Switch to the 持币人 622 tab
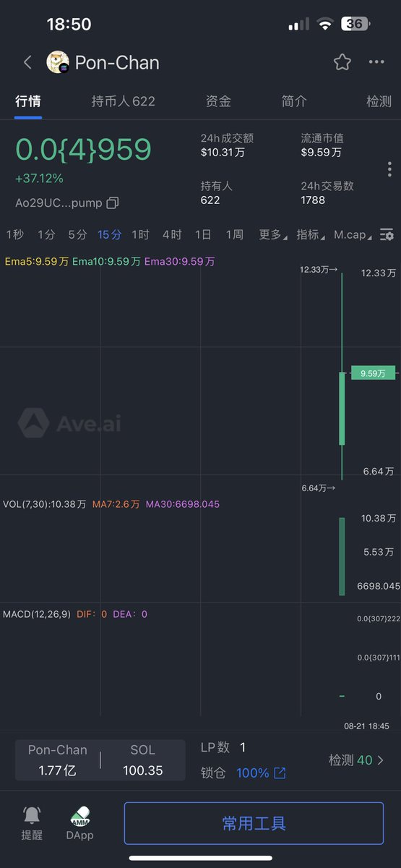The height and width of the screenshot is (868, 401). (x=123, y=101)
